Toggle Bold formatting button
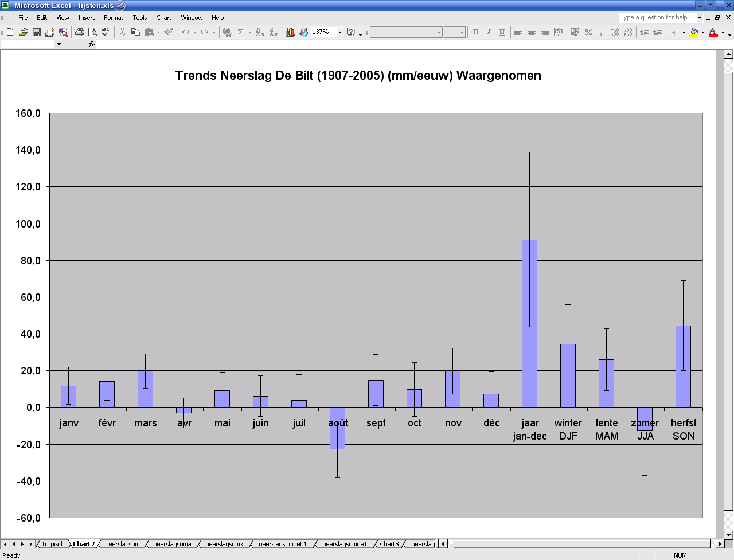 475,32
